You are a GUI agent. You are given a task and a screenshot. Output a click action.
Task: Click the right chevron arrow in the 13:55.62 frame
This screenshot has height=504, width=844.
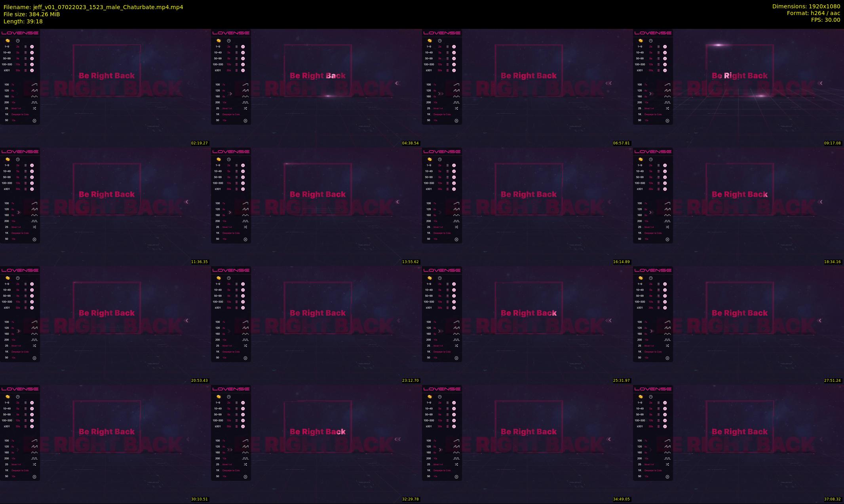click(230, 212)
